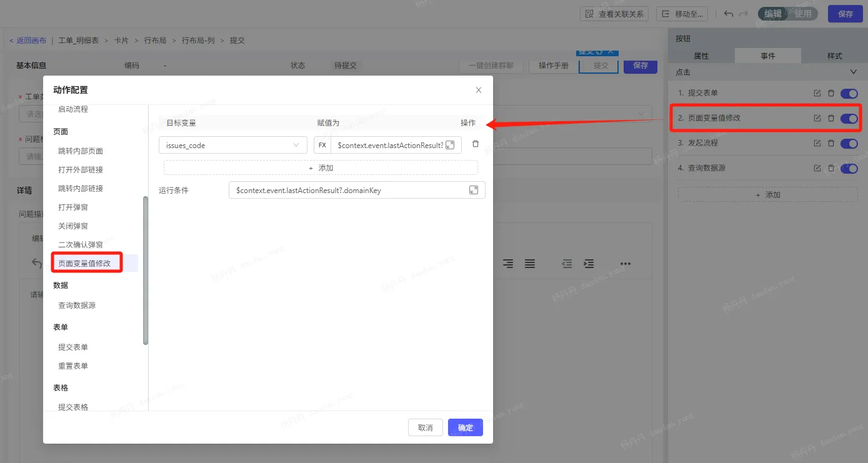868x463 pixels.
Task: Confirm the action configuration with 确定
Action: [466, 427]
